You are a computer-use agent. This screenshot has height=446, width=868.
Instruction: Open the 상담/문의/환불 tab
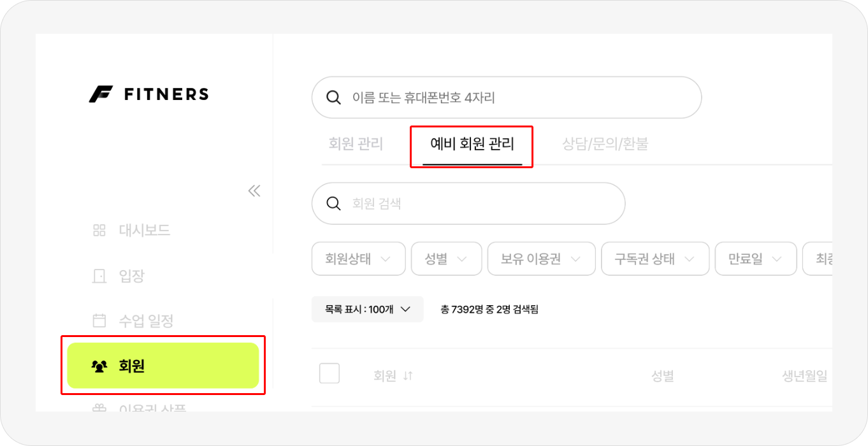(605, 144)
